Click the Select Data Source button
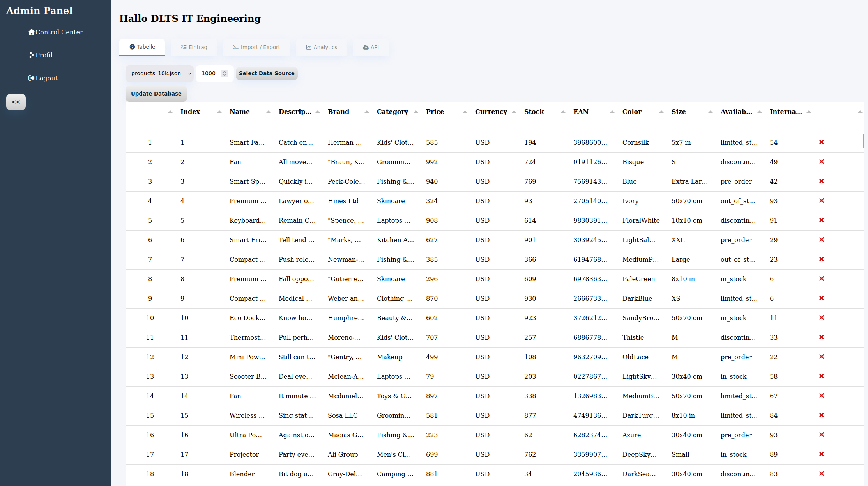This screenshot has height=486, width=868. 267,73
